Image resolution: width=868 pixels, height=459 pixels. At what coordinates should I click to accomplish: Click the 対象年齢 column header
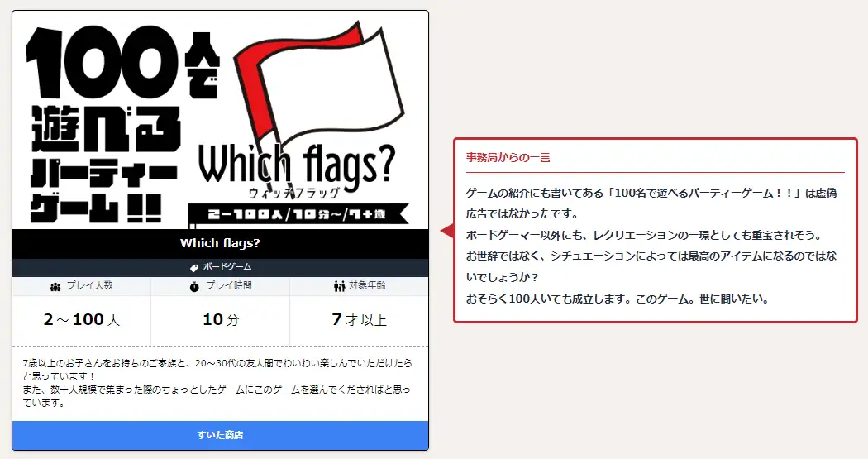pyautogui.click(x=360, y=285)
